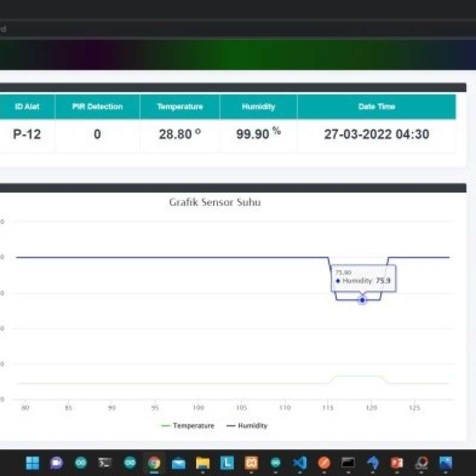Click the blue L app icon in taskbar
The image size is (476, 476).
(x=227, y=463)
